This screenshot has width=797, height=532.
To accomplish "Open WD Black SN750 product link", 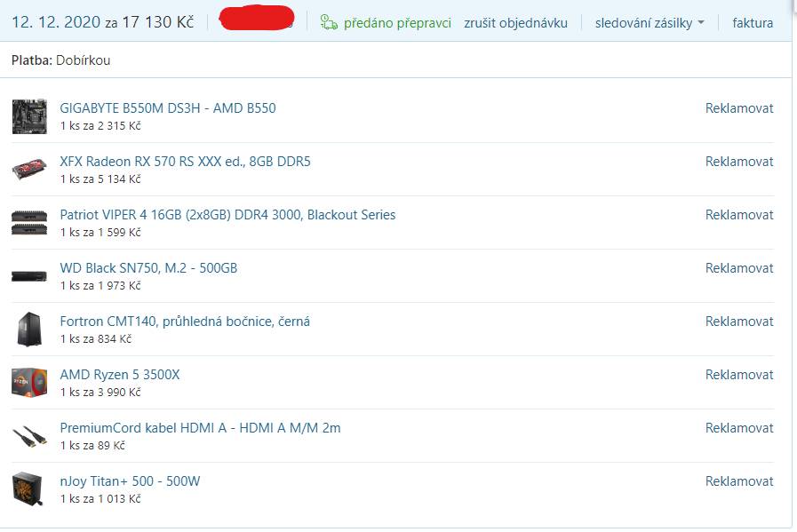I will [x=148, y=268].
